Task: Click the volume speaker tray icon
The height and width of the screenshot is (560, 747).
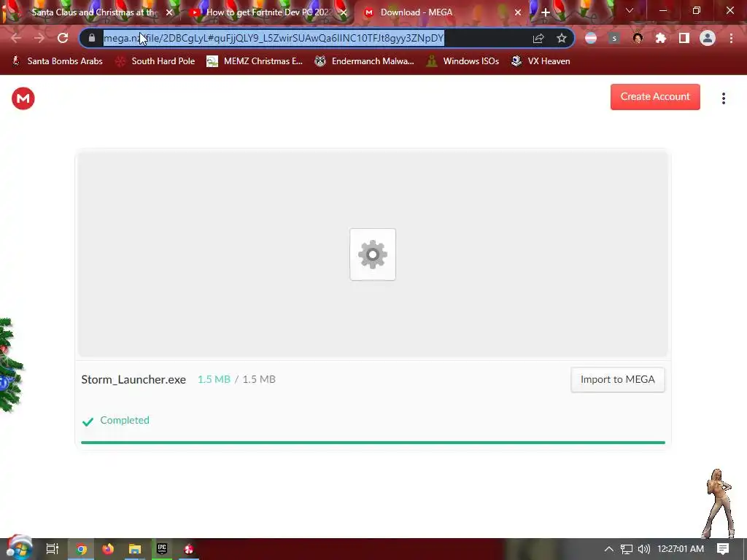Action: click(643, 549)
